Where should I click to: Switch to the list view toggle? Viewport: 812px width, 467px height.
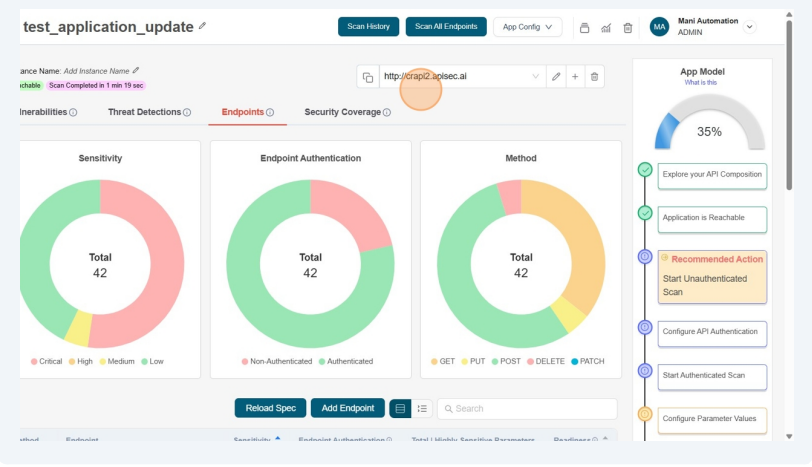coord(422,408)
